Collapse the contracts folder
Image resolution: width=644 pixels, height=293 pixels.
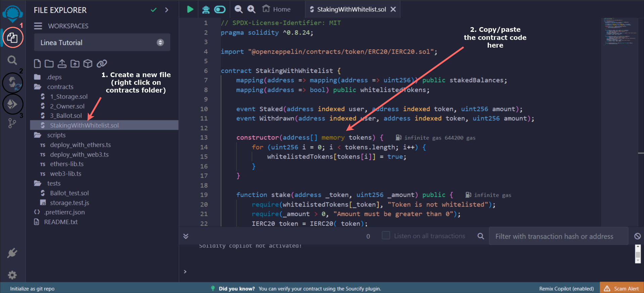pos(60,87)
